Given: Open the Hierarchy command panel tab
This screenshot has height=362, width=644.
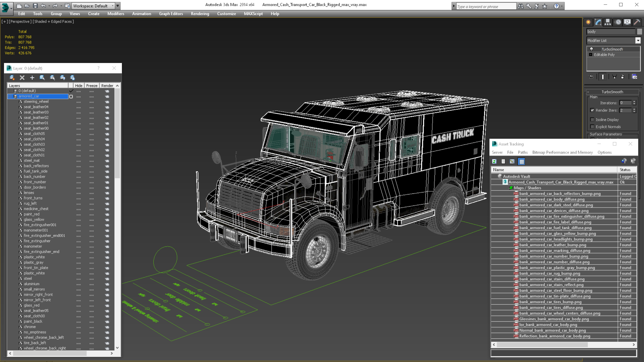Looking at the screenshot, I should pos(608,22).
